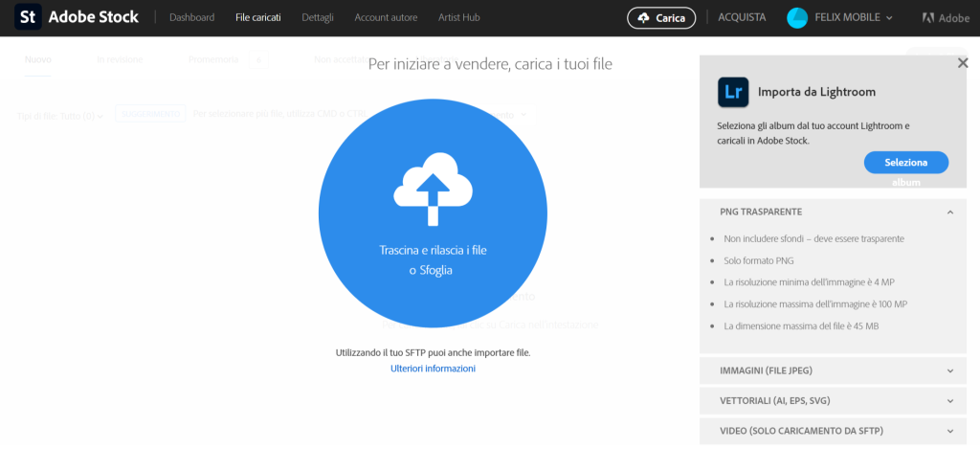Open Artist Hub in the header

click(x=458, y=17)
